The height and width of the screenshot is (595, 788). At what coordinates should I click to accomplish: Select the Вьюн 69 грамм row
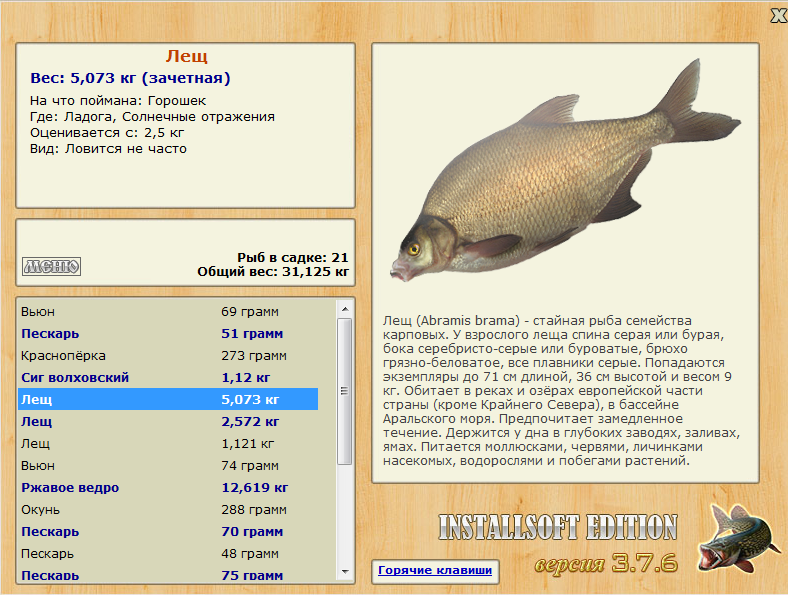pos(168,312)
